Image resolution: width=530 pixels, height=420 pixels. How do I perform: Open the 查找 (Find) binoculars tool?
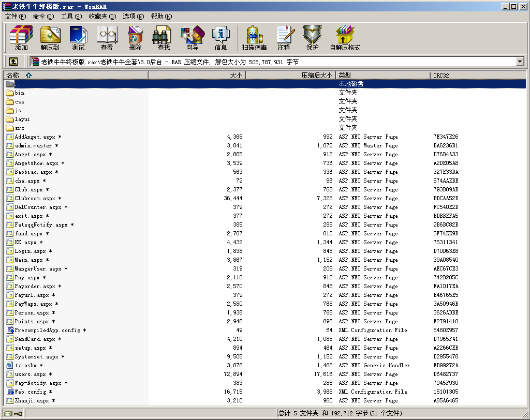[x=164, y=38]
